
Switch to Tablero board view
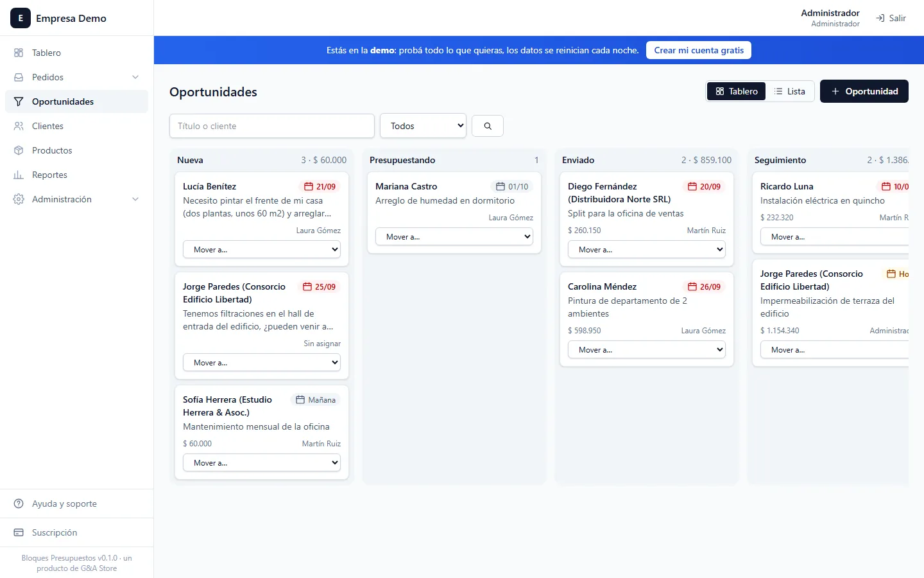(x=736, y=91)
